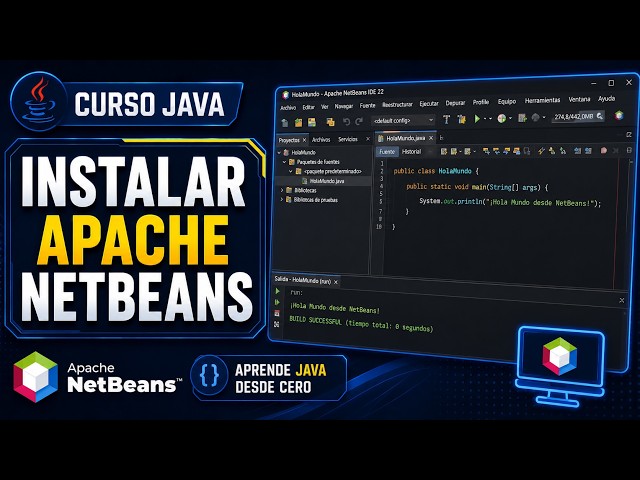
Task: Collapse the Paquetes de fuentes node
Action: tap(285, 162)
